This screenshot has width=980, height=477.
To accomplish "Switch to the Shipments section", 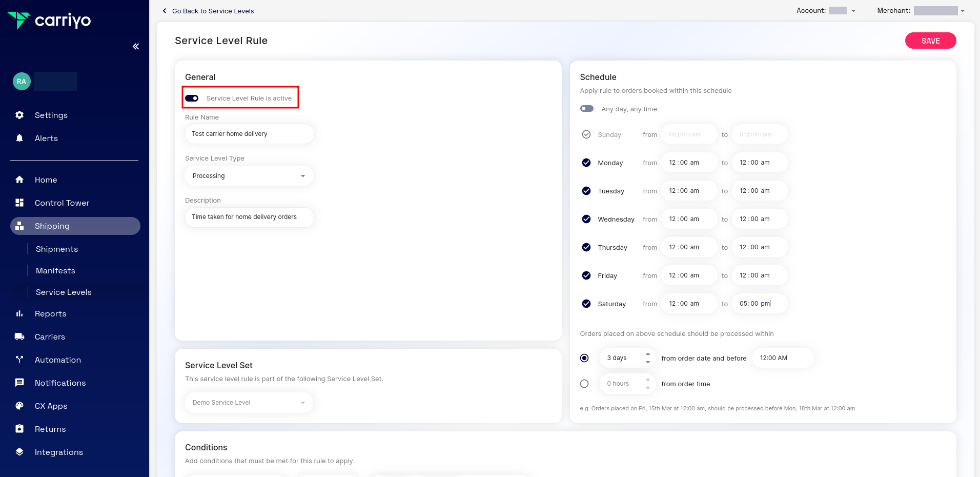I will (x=56, y=249).
